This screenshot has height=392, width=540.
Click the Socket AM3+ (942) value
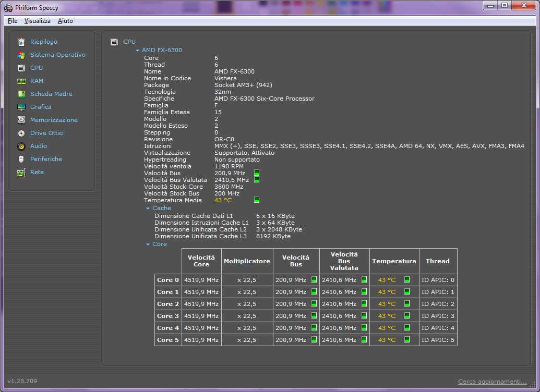(x=243, y=85)
